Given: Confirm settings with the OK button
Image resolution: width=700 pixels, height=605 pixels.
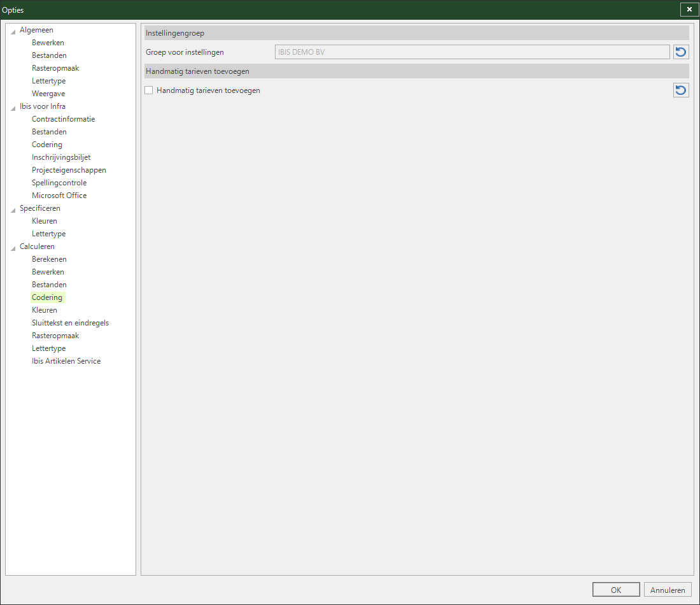Looking at the screenshot, I should (616, 590).
